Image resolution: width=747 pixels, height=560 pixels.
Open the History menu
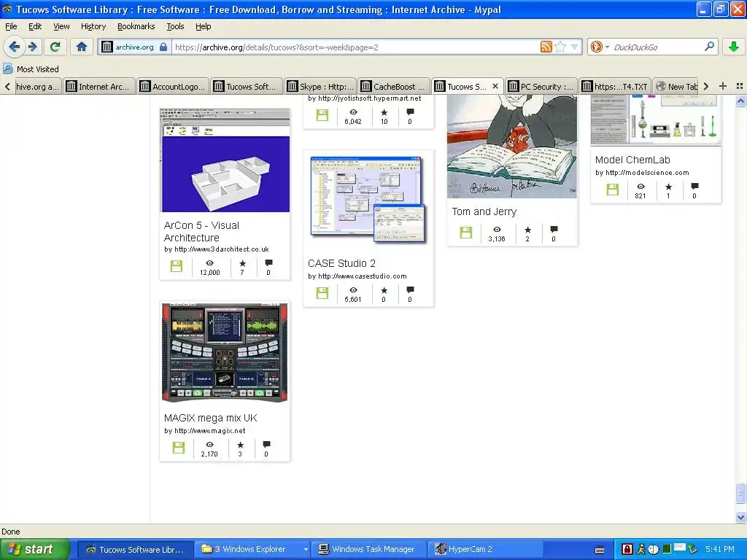pos(93,26)
